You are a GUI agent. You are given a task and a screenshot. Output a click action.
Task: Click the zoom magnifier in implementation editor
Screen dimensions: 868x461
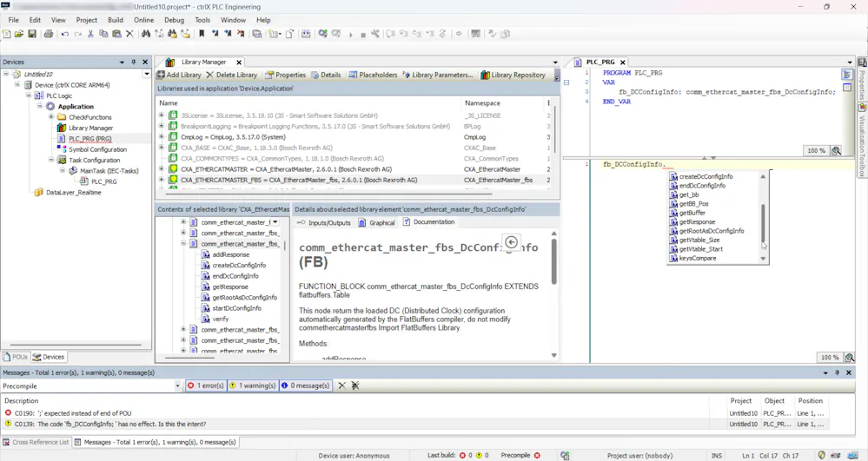click(850, 358)
